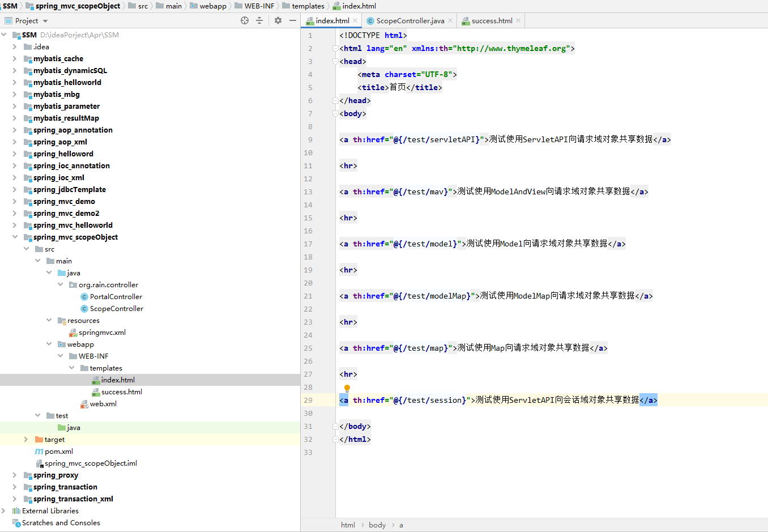Click the collapse all icon in Project panel
The width and height of the screenshot is (768, 532).
(259, 20)
